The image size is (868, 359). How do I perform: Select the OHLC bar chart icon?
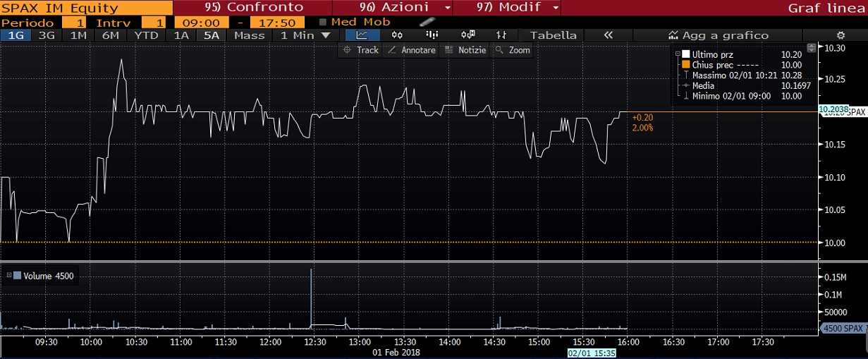tap(502, 35)
